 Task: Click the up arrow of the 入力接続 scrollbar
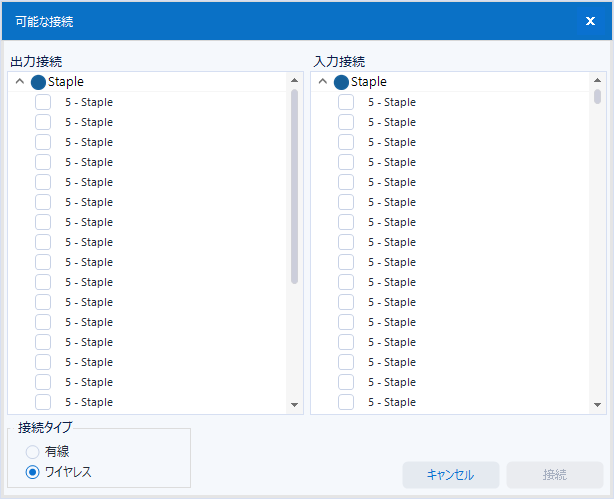click(x=598, y=81)
